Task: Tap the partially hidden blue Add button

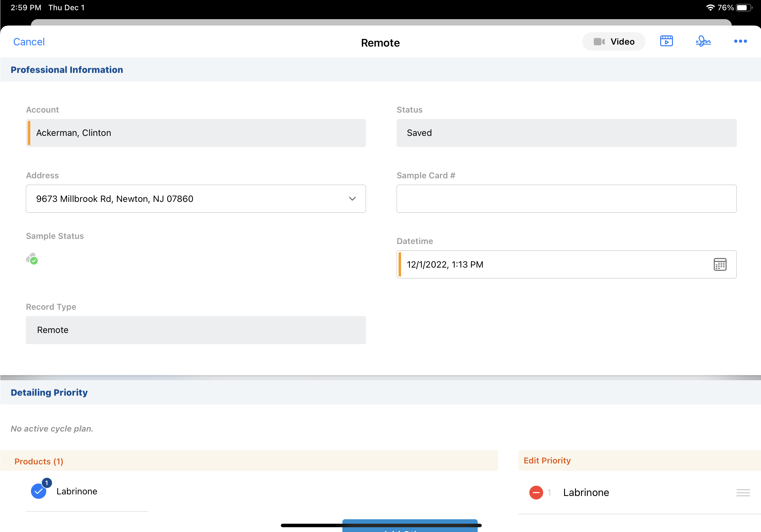Action: [x=410, y=529]
